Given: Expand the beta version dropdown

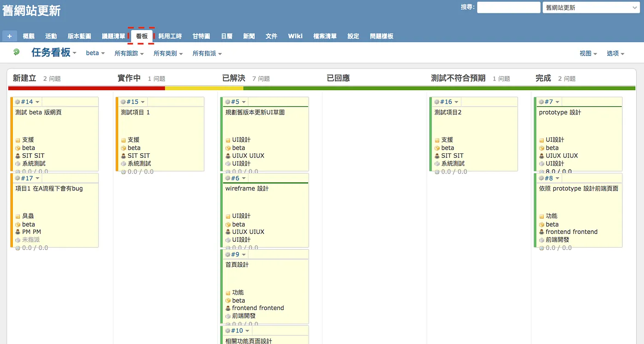Looking at the screenshot, I should (95, 53).
